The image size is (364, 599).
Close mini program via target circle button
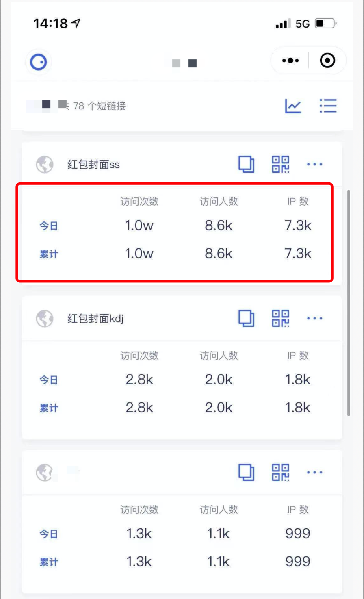coord(327,61)
